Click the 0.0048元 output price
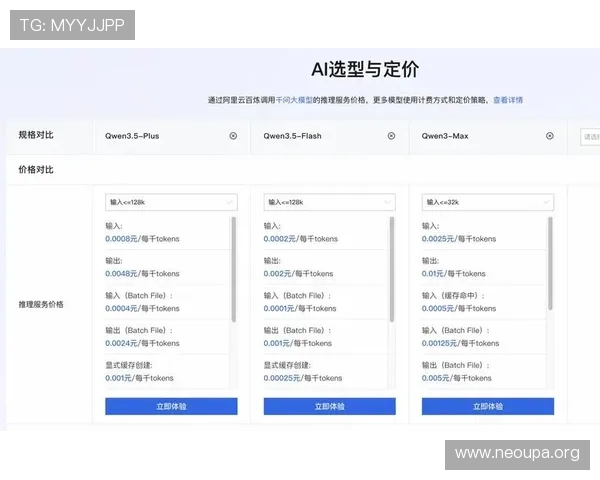This screenshot has height=480, width=600. coord(121,274)
